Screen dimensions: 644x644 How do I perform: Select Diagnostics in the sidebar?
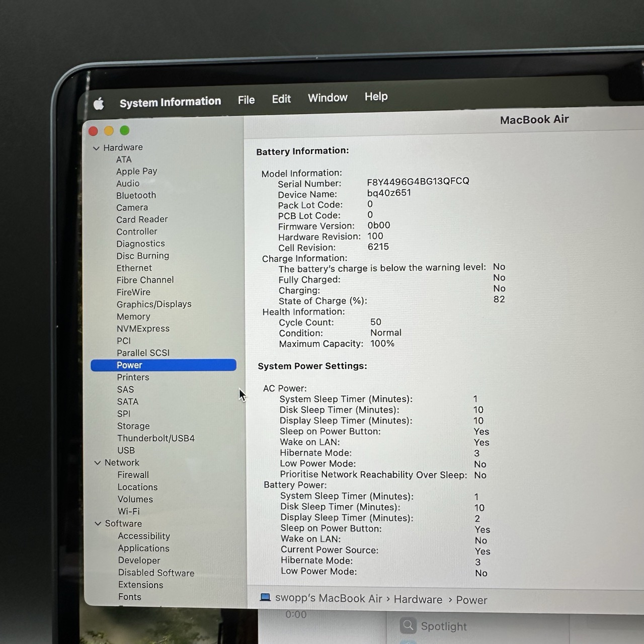click(x=140, y=244)
